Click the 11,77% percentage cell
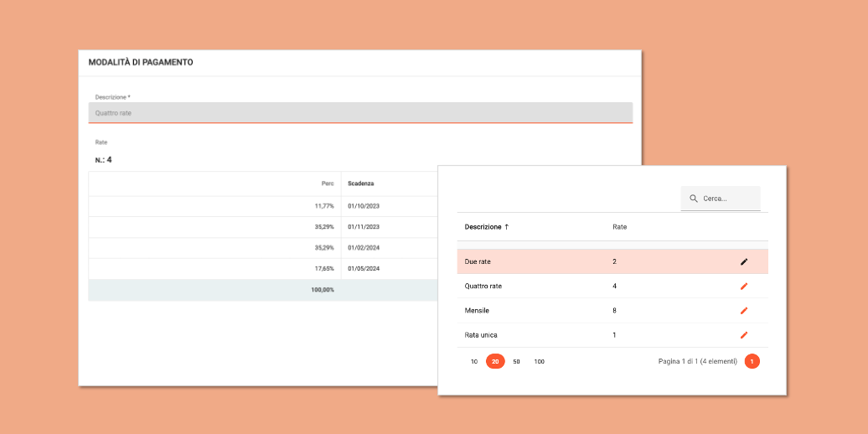The height and width of the screenshot is (434, 868). tap(324, 206)
